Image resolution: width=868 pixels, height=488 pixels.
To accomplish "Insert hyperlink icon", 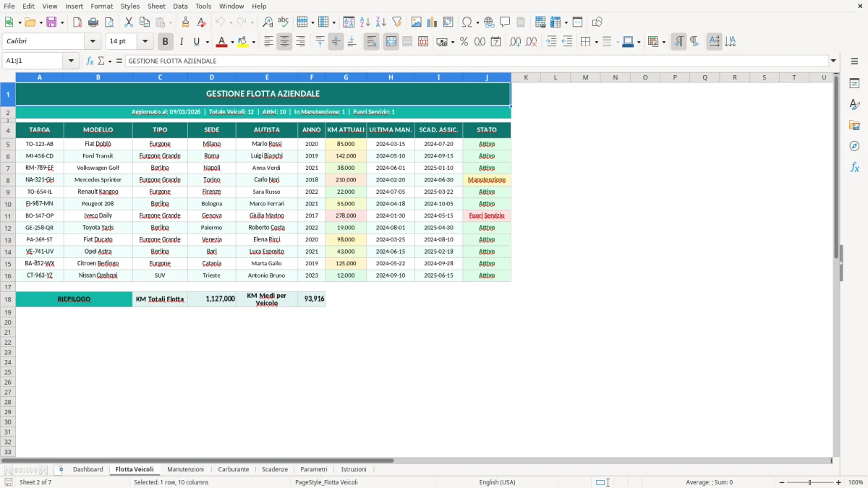I will 489,22.
